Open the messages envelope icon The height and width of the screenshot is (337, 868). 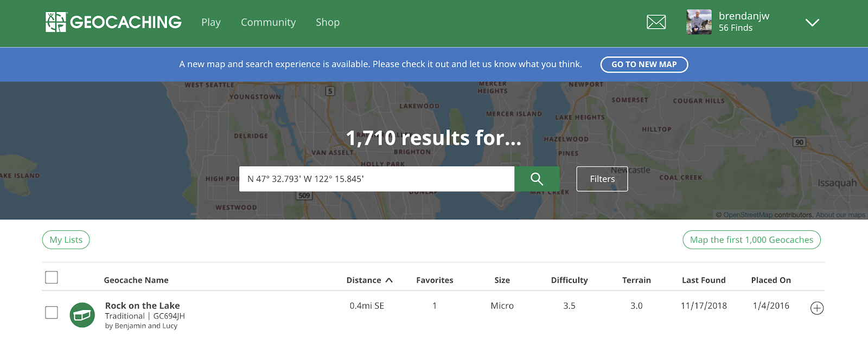(656, 22)
